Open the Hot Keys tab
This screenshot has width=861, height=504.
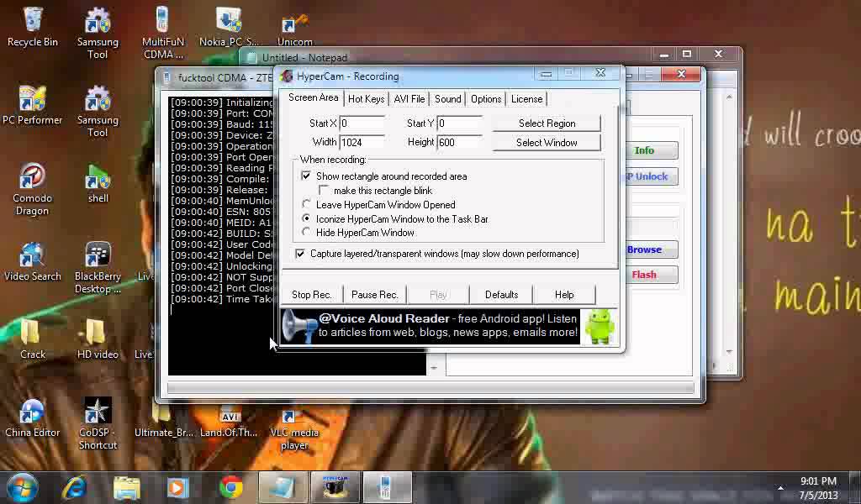click(x=366, y=99)
